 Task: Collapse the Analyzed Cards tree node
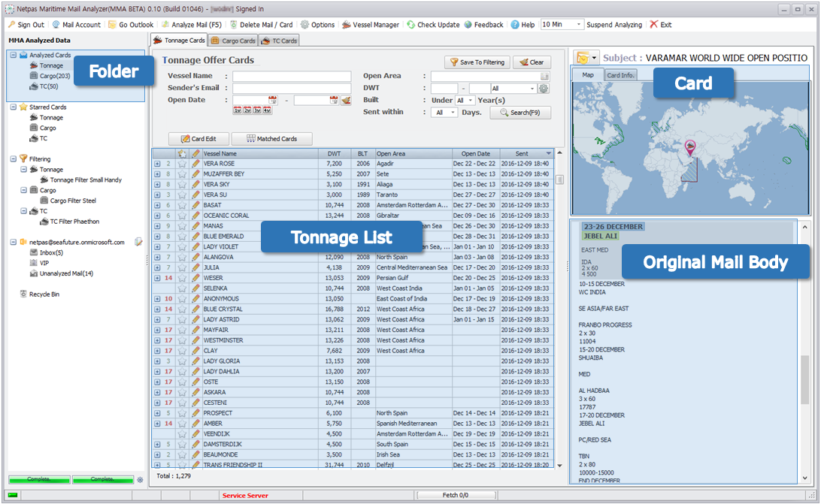13,55
